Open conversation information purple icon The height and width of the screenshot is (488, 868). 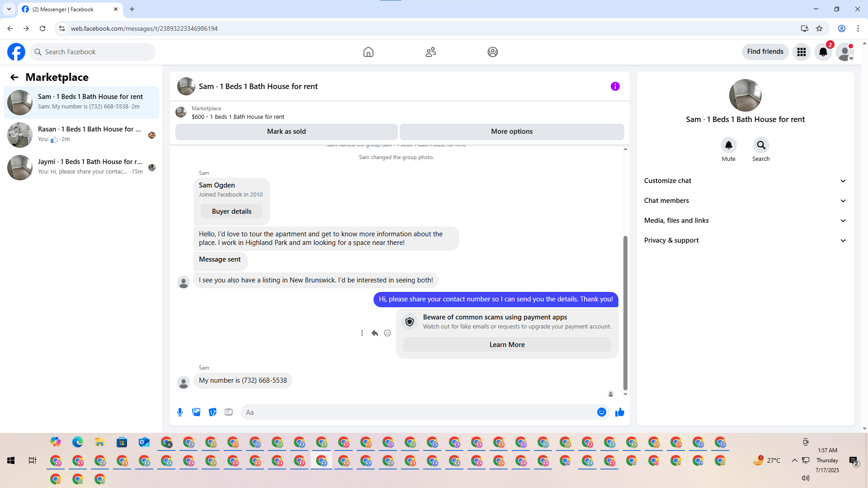point(615,86)
